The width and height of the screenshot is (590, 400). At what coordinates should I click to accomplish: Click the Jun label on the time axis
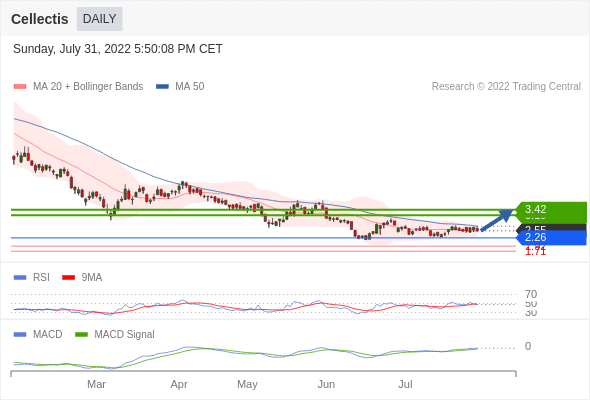click(326, 384)
